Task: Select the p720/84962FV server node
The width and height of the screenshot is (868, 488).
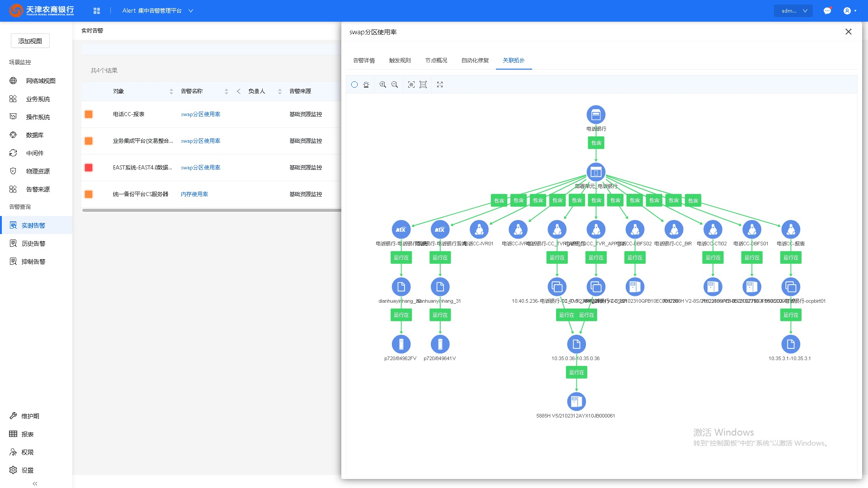Action: 401,344
